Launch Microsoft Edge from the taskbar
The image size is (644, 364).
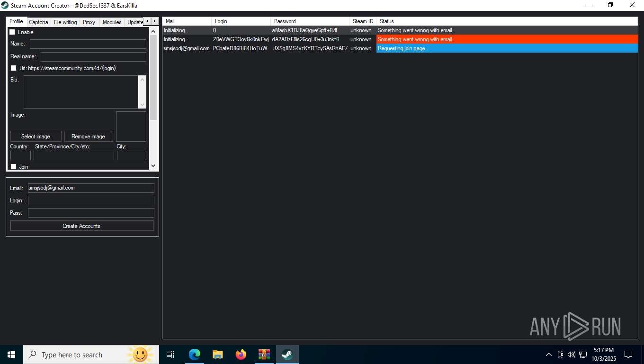pyautogui.click(x=195, y=355)
